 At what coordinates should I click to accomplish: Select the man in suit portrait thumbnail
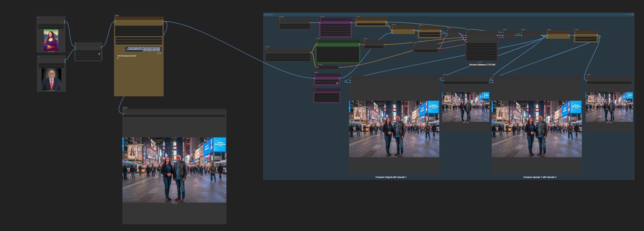click(x=51, y=79)
